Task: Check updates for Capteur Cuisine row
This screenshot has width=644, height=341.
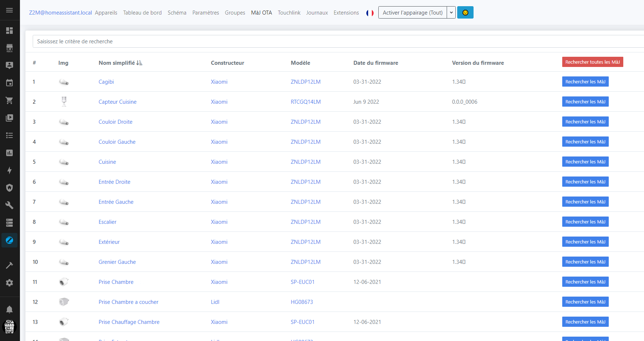Action: coord(585,102)
